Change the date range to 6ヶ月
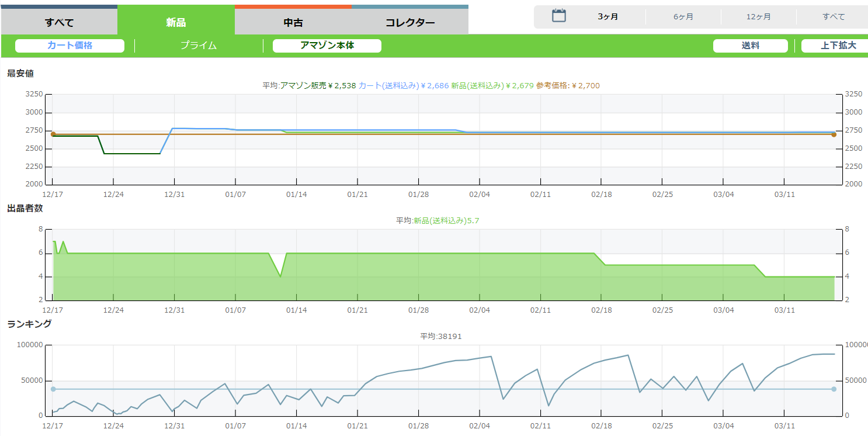The image size is (868, 436). [x=683, y=17]
